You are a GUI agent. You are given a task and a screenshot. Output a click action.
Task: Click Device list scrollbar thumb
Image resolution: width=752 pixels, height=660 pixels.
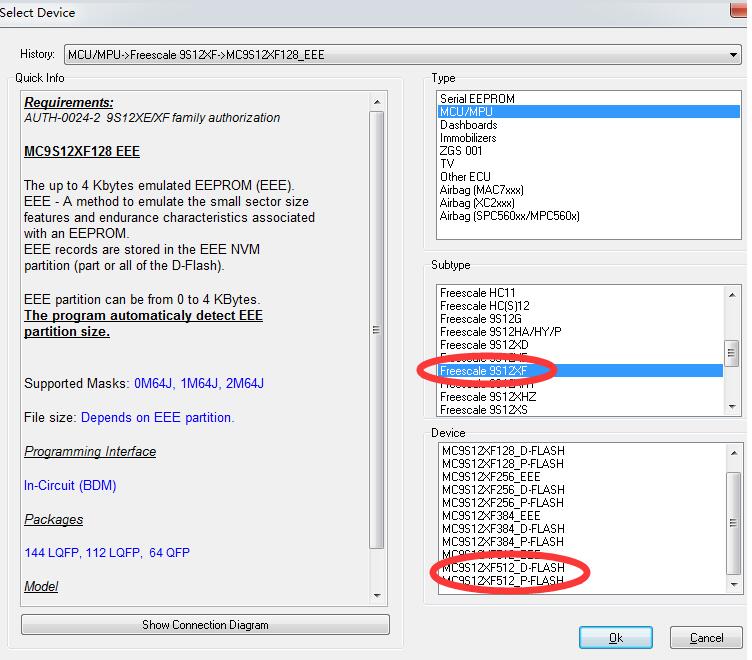point(734,523)
